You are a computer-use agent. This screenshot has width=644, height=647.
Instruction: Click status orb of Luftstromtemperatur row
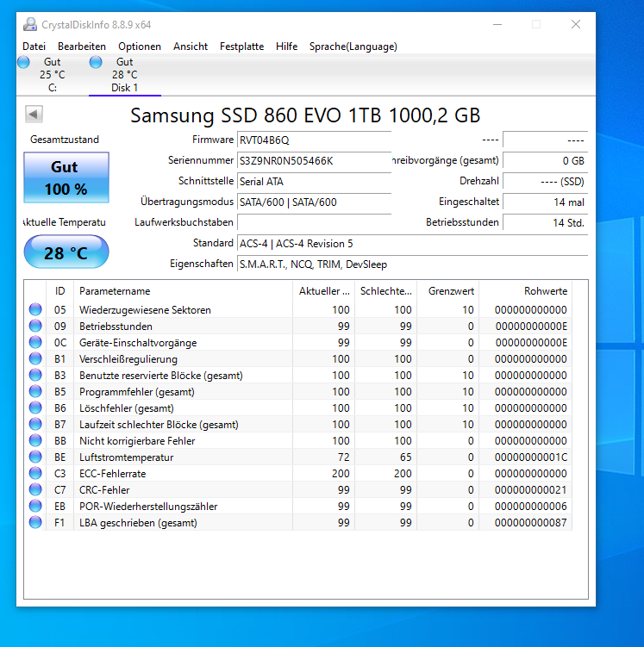(35, 457)
